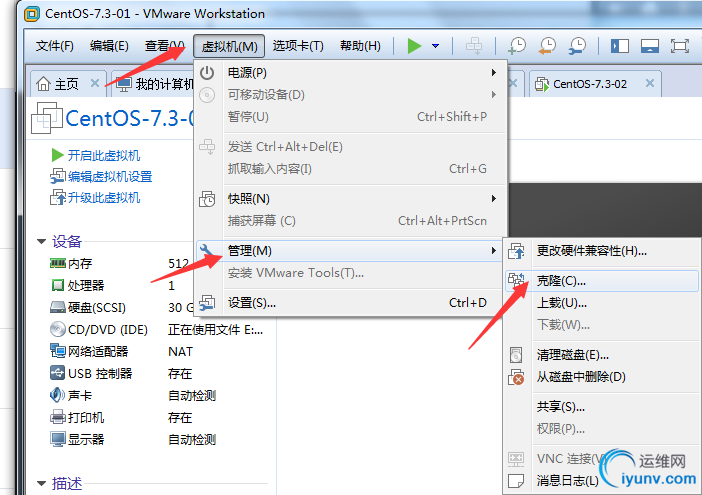This screenshot has height=495, width=702.
Task: Enter full screen mode icon
Action: tap(679, 46)
